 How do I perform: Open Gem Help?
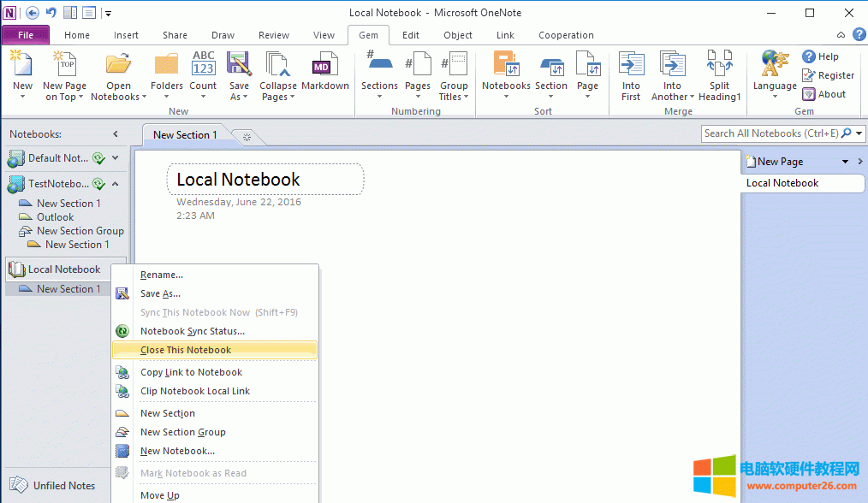click(x=824, y=56)
